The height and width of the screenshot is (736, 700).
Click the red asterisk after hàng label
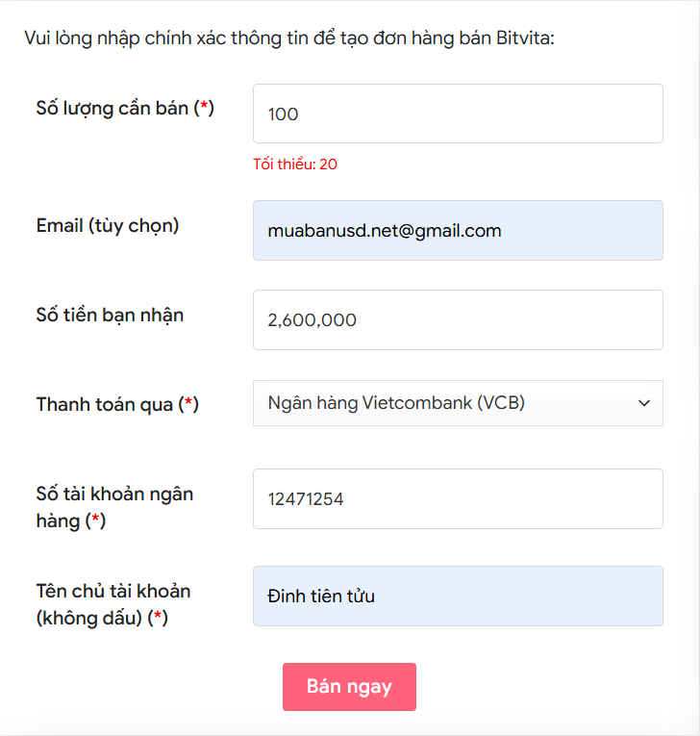96,518
